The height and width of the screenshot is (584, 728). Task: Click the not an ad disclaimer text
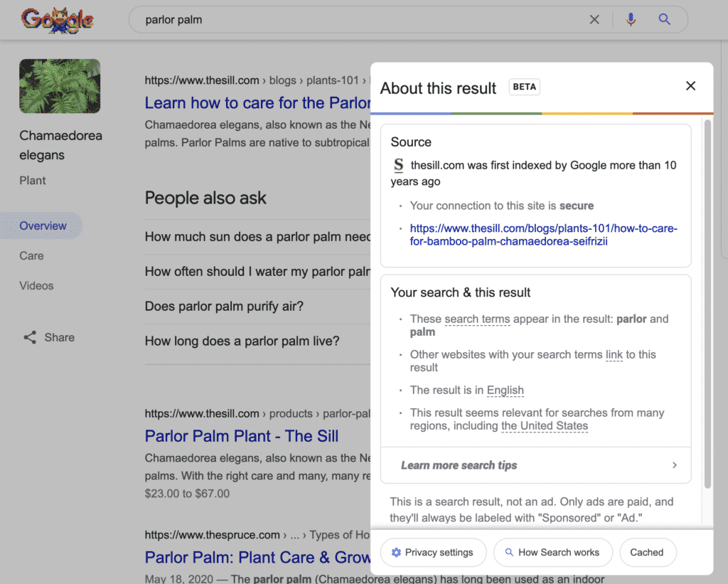532,509
